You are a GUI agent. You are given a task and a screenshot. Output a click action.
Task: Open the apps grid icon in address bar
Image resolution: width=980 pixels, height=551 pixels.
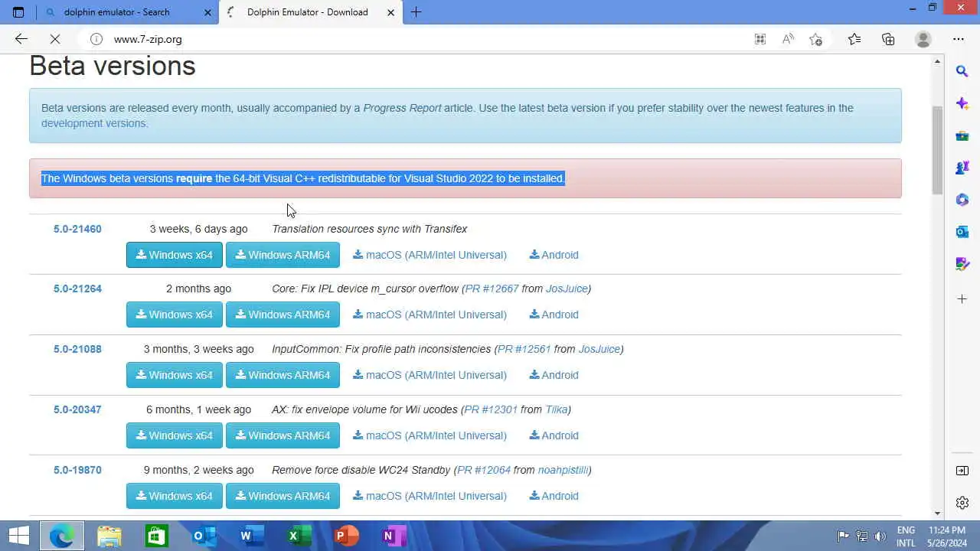(x=760, y=39)
